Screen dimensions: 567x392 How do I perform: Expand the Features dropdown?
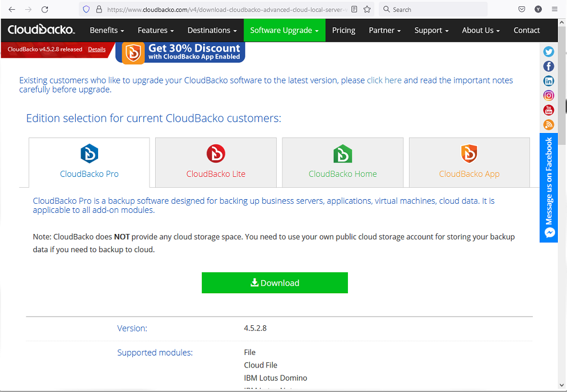[x=156, y=30]
